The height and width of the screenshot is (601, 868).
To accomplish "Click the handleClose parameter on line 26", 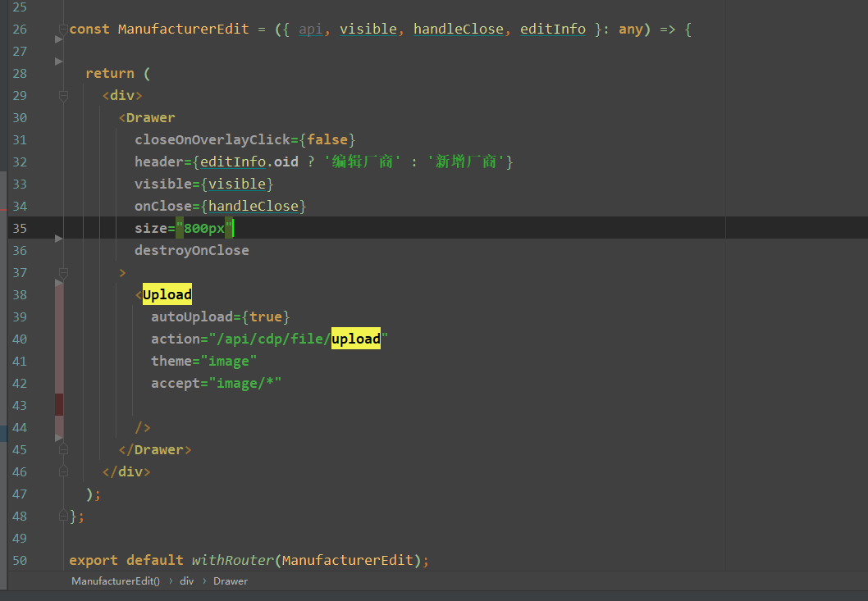I will point(459,29).
